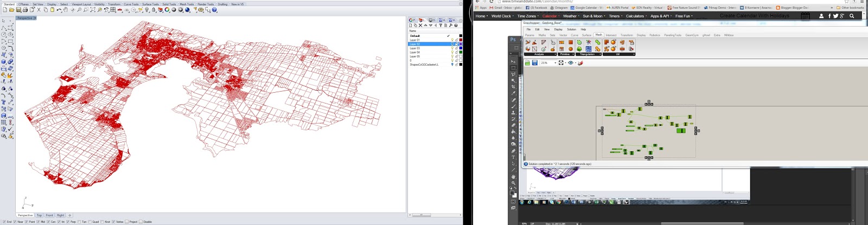Click the Save icon in Rhino Standard toolbar
This screenshot has width=868, height=225.
(x=18, y=10)
